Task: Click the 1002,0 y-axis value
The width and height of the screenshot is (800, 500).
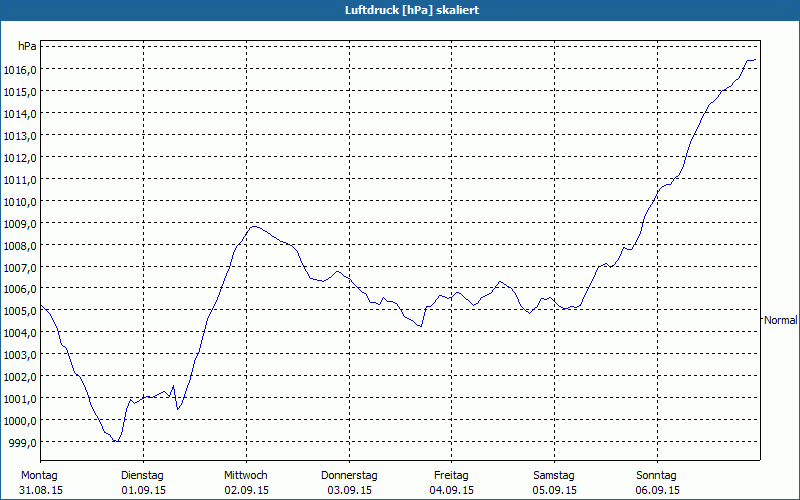Action: tap(20, 377)
